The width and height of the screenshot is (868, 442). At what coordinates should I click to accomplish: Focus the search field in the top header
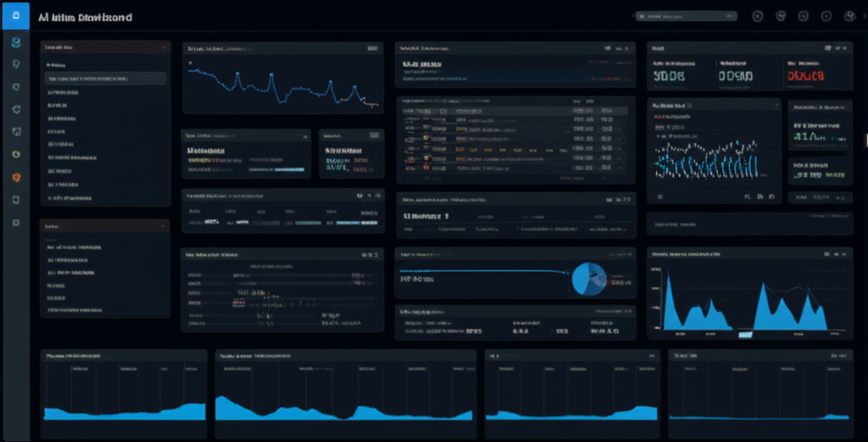pyautogui.click(x=678, y=16)
